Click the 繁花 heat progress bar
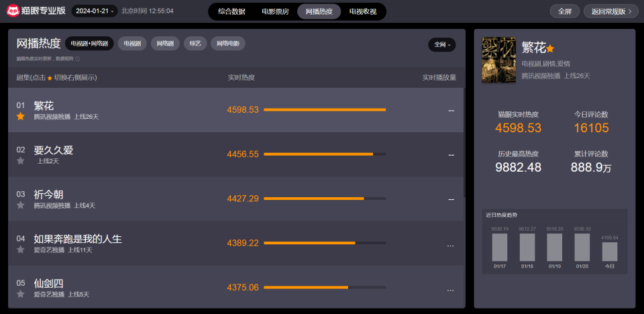Image resolution: width=644 pixels, height=314 pixels. (x=325, y=110)
